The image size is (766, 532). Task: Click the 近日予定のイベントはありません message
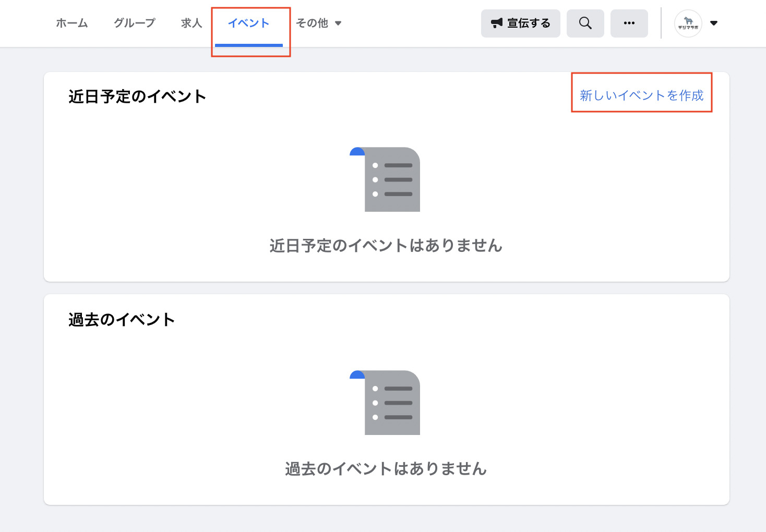coord(386,246)
